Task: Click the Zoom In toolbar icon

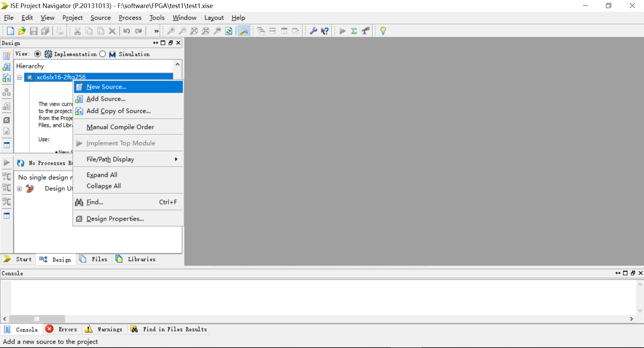Action: [x=171, y=31]
